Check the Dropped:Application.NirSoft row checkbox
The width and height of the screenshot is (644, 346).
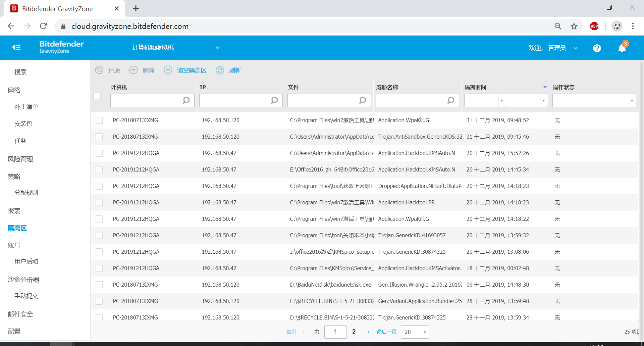(x=99, y=186)
